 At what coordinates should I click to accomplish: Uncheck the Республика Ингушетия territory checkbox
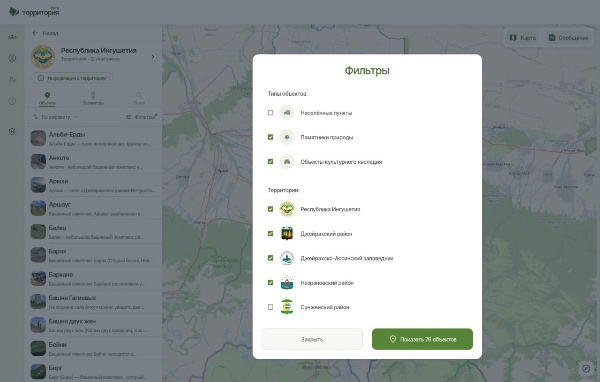(271, 209)
